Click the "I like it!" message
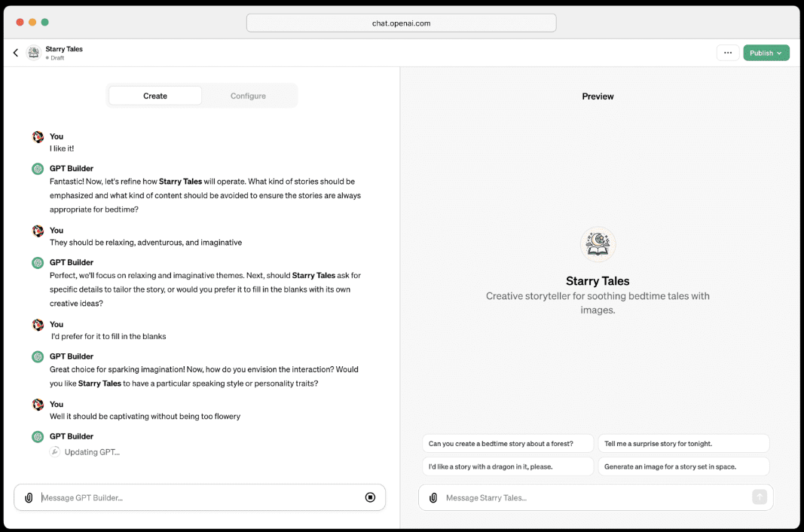This screenshot has height=532, width=804. coord(62,148)
